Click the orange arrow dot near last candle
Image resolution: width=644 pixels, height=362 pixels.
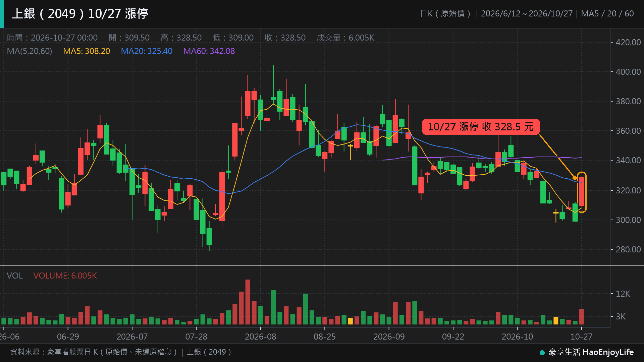(575, 178)
